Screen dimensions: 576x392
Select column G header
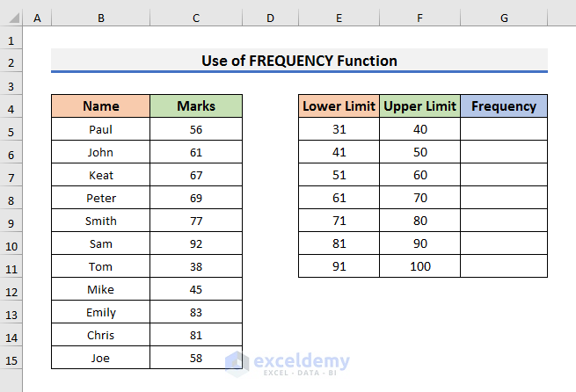[504, 18]
